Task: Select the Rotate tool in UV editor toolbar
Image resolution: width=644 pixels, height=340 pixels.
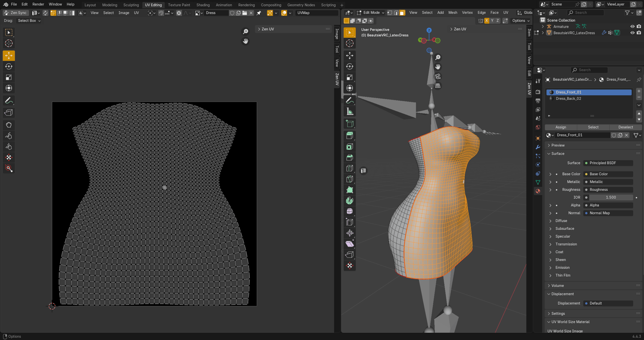Action: 9,66
